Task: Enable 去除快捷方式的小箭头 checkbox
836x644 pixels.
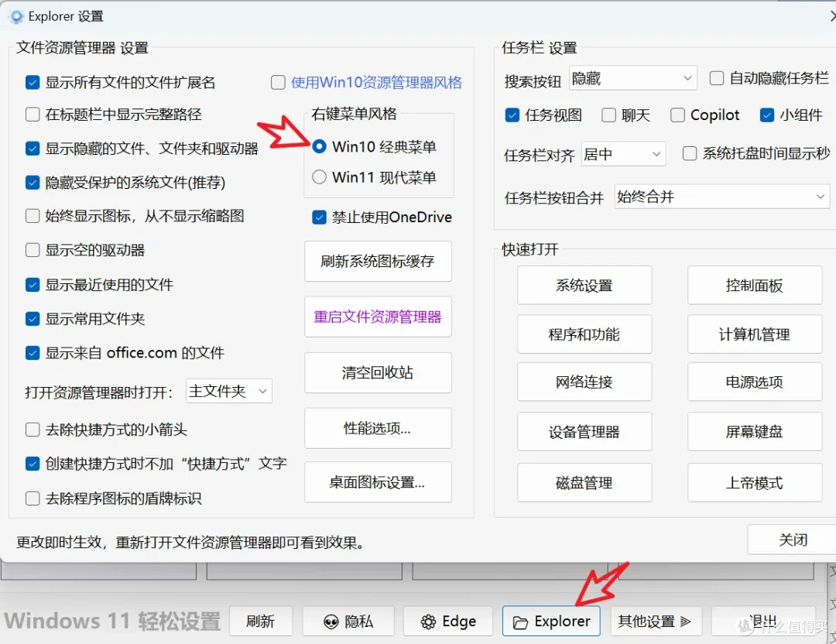Action: (33, 430)
